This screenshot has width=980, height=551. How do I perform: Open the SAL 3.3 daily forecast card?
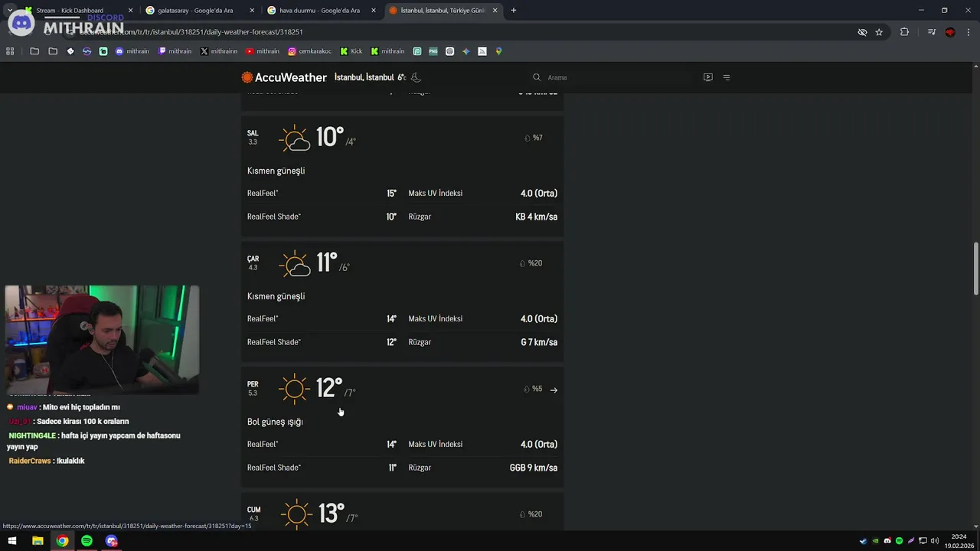point(402,175)
